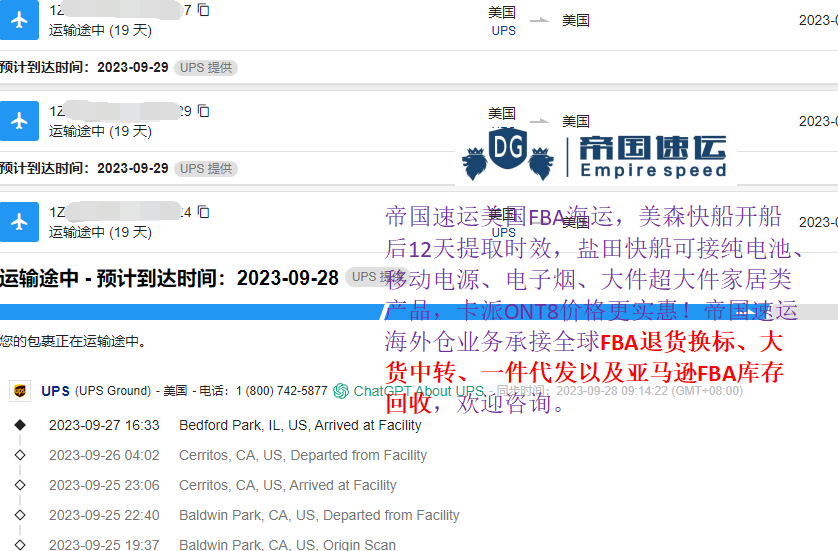Select the Baldwin Park Departed from Facility marker
Viewport: 838px width, 551px height.
[20, 515]
